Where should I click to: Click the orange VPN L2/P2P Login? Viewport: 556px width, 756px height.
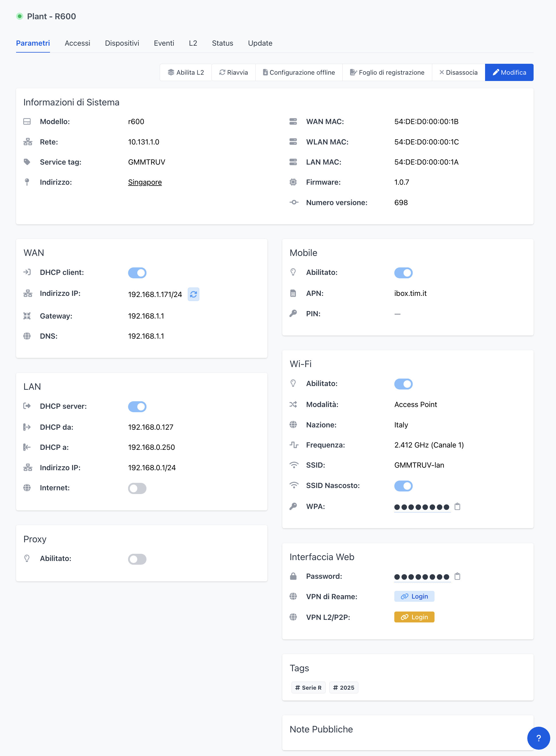414,617
